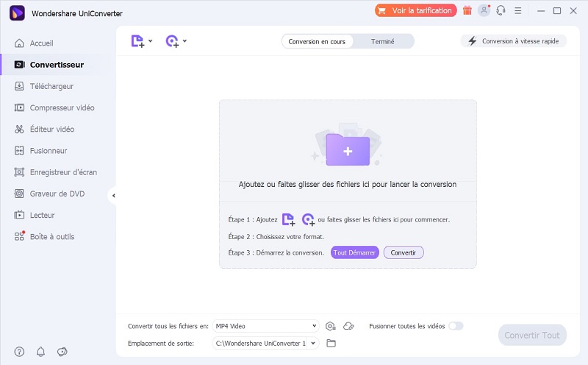The height and width of the screenshot is (365, 588).
Task: Collapse the sidebar with the arrow handle
Action: click(113, 195)
